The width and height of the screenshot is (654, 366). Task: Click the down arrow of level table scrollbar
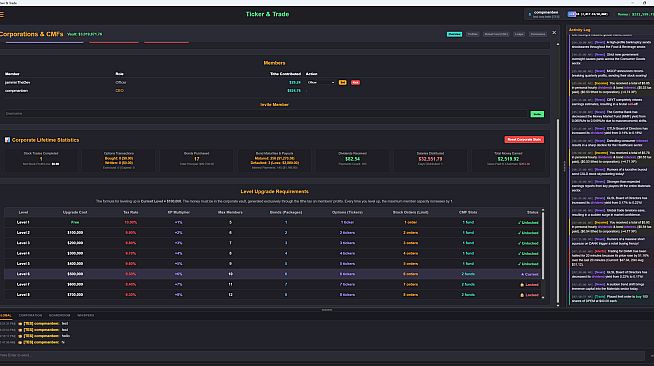coord(543,297)
